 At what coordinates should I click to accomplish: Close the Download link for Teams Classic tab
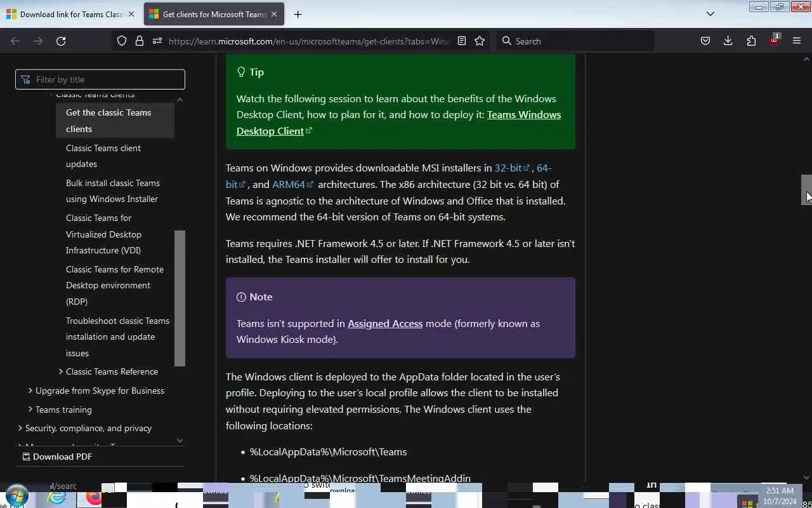[133, 14]
